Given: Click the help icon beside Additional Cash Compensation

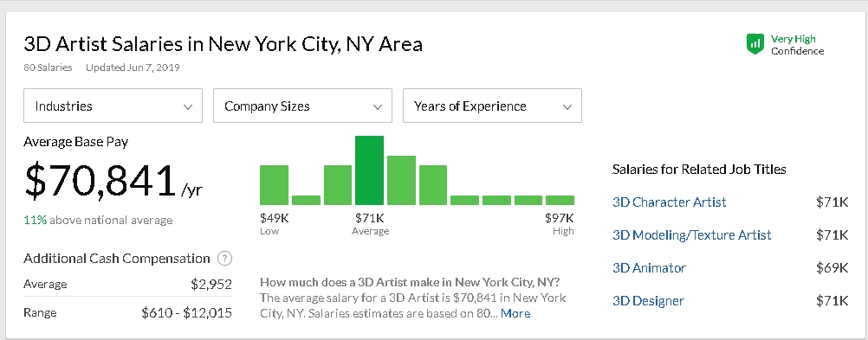Looking at the screenshot, I should [224, 258].
